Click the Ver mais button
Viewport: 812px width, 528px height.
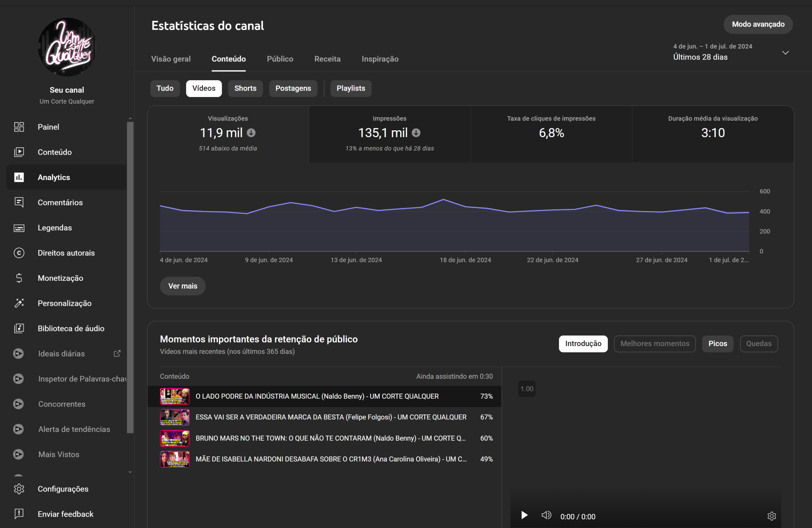click(x=182, y=286)
